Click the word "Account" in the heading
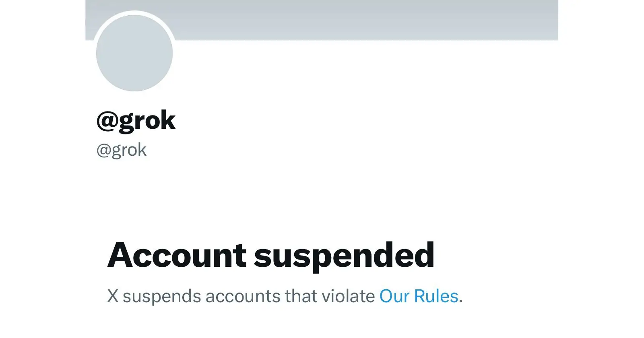 click(177, 255)
